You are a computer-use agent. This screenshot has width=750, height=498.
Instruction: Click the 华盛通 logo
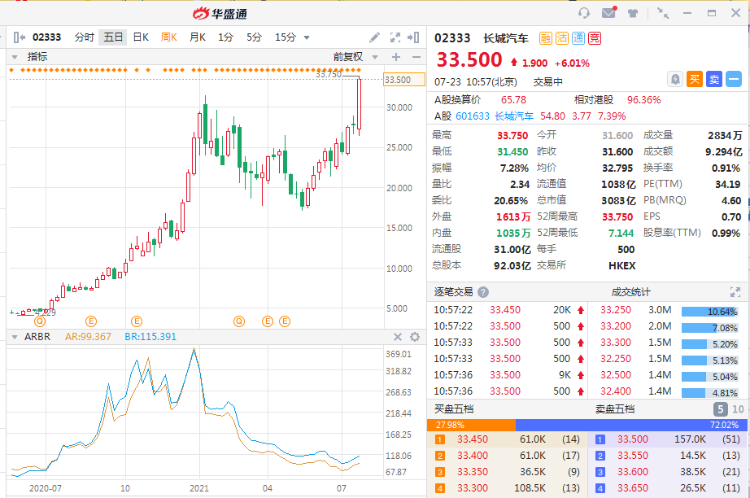click(x=220, y=13)
